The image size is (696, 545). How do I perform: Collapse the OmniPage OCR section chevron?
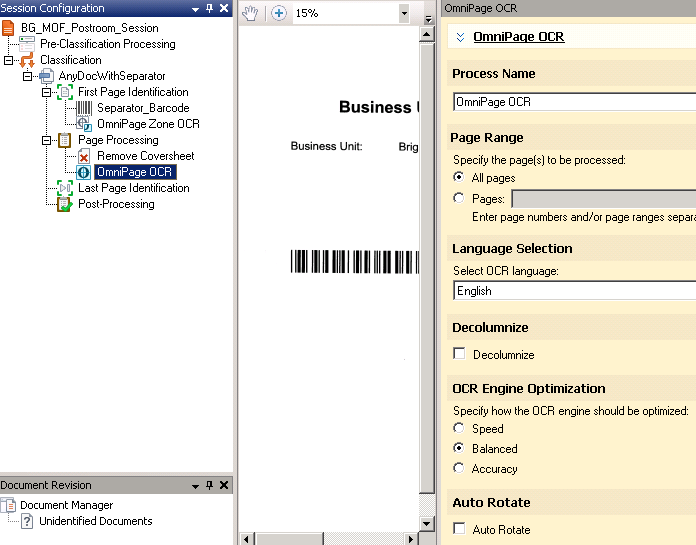pyautogui.click(x=460, y=37)
